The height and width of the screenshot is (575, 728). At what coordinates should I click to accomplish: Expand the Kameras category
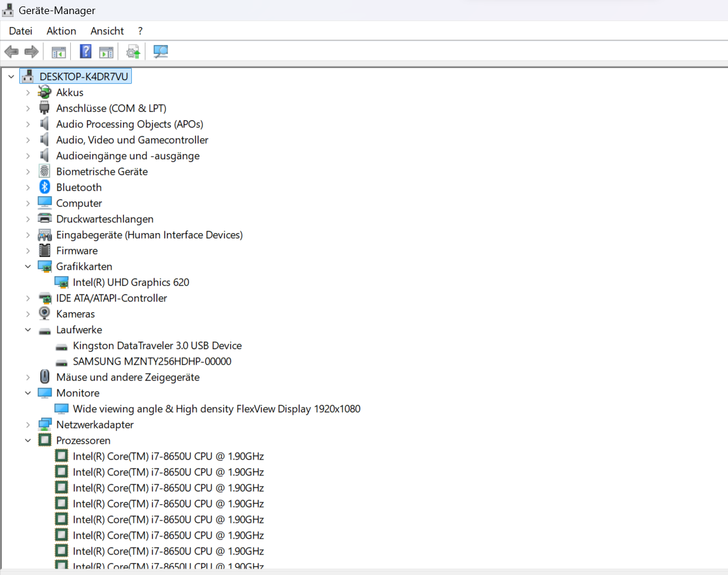pos(28,314)
